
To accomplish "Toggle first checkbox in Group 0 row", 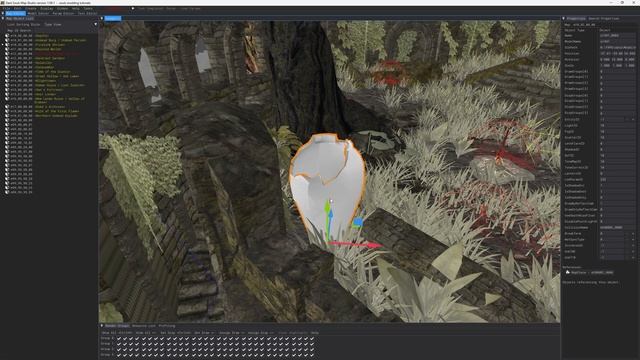I will coord(119,338).
